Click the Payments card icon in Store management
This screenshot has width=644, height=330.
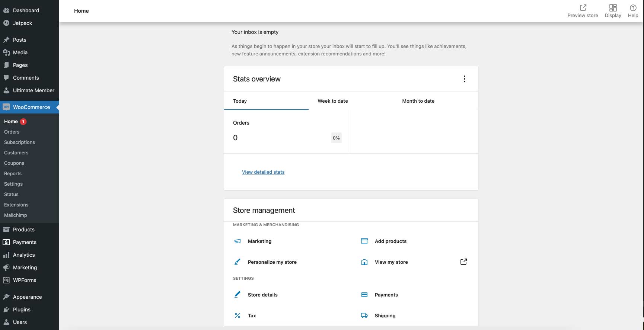click(364, 295)
